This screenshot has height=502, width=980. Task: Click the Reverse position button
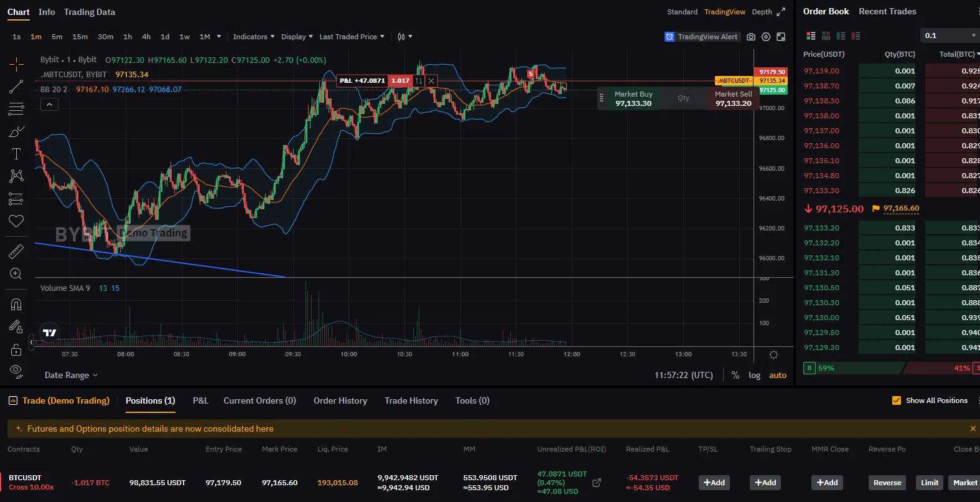(887, 483)
